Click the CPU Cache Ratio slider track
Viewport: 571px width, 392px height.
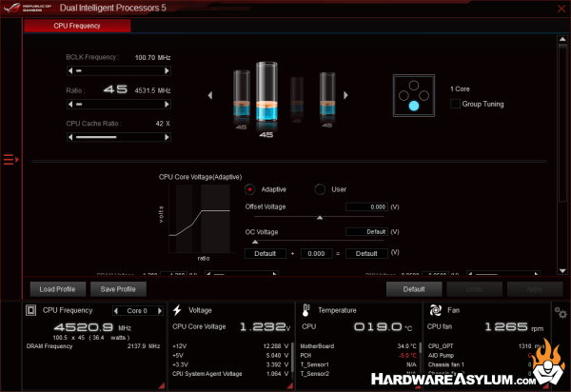119,137
